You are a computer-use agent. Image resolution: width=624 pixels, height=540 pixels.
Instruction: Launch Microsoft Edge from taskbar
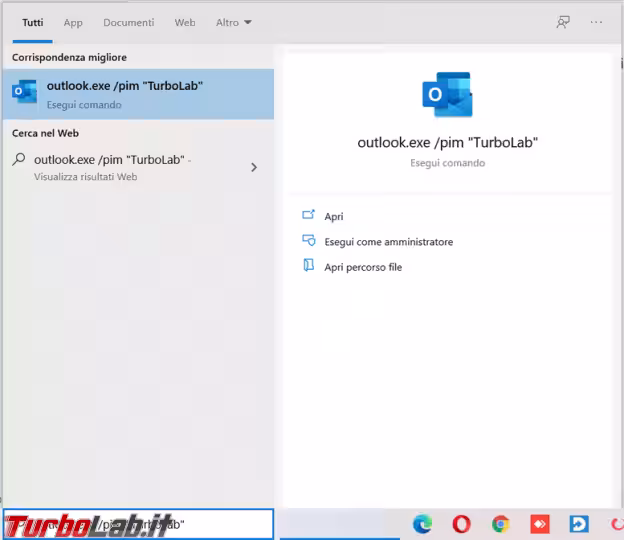point(422,524)
